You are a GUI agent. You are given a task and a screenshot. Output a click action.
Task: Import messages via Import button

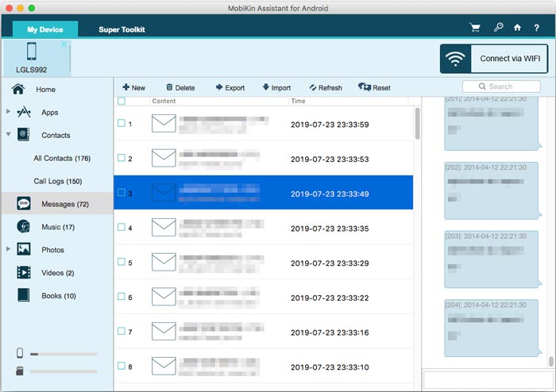pos(276,87)
